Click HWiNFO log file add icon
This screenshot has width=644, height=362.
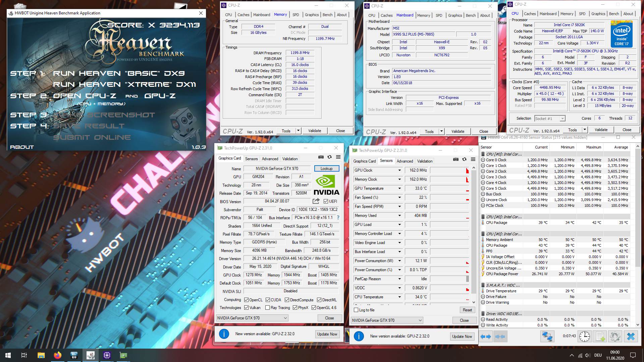600,336
